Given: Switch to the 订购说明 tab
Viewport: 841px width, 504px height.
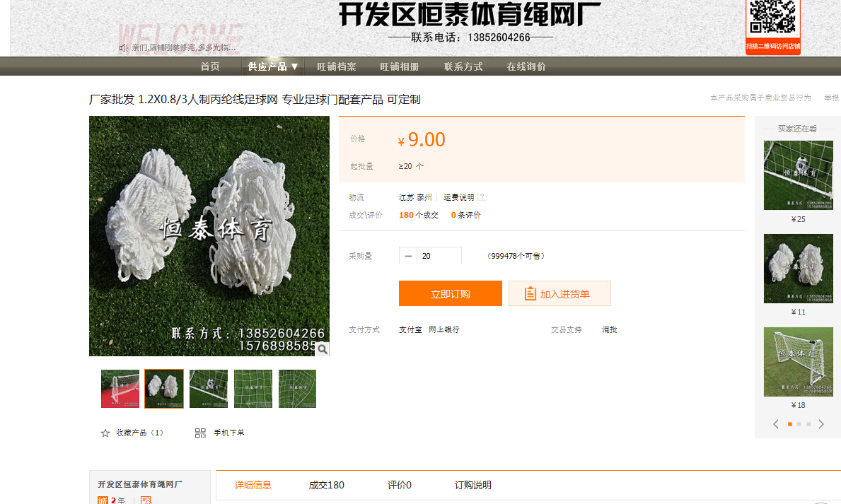Looking at the screenshot, I should coord(472,485).
